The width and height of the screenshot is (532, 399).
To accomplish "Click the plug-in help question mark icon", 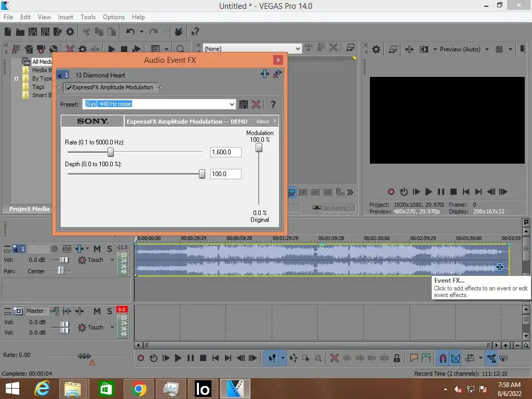I will [x=273, y=104].
